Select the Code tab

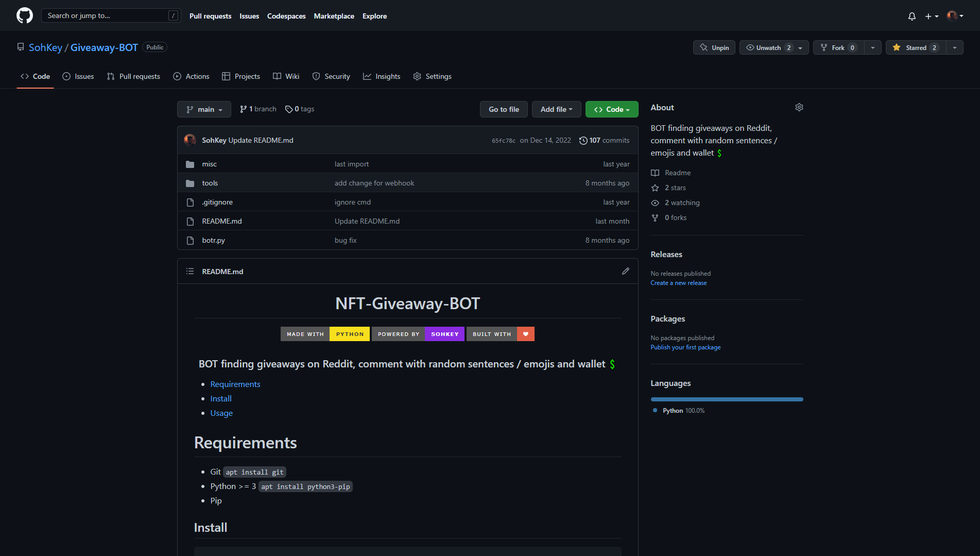point(35,76)
